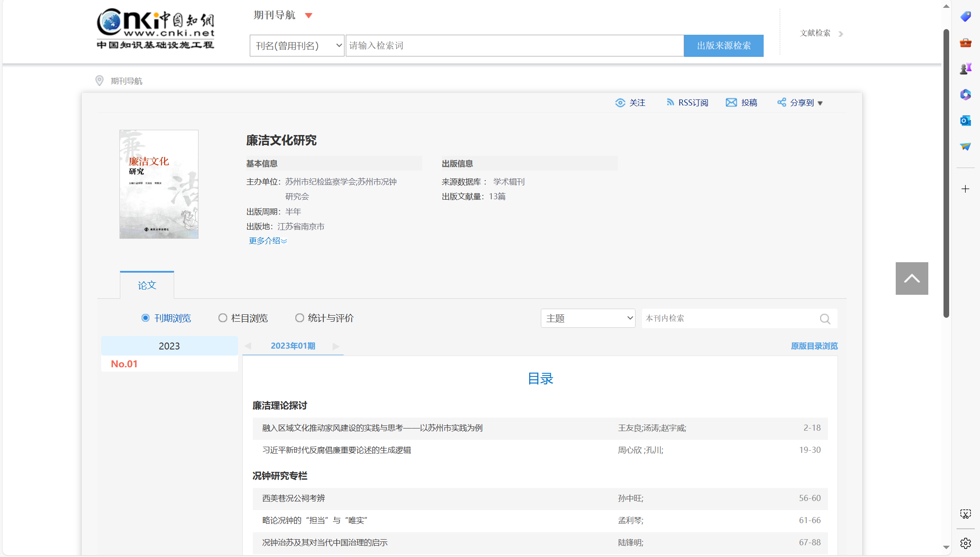Open the paper plane sidebar icon
The height and width of the screenshot is (557, 980).
[966, 147]
